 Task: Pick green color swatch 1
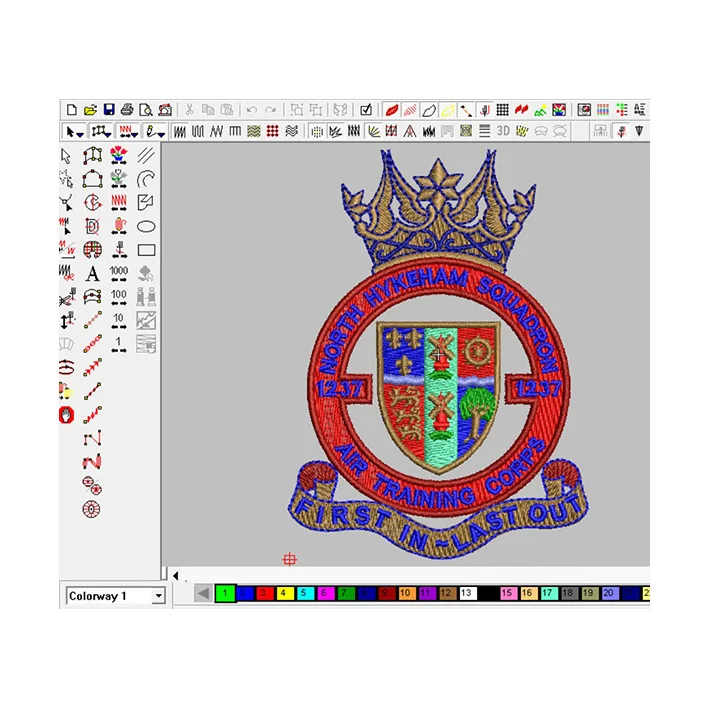(225, 593)
